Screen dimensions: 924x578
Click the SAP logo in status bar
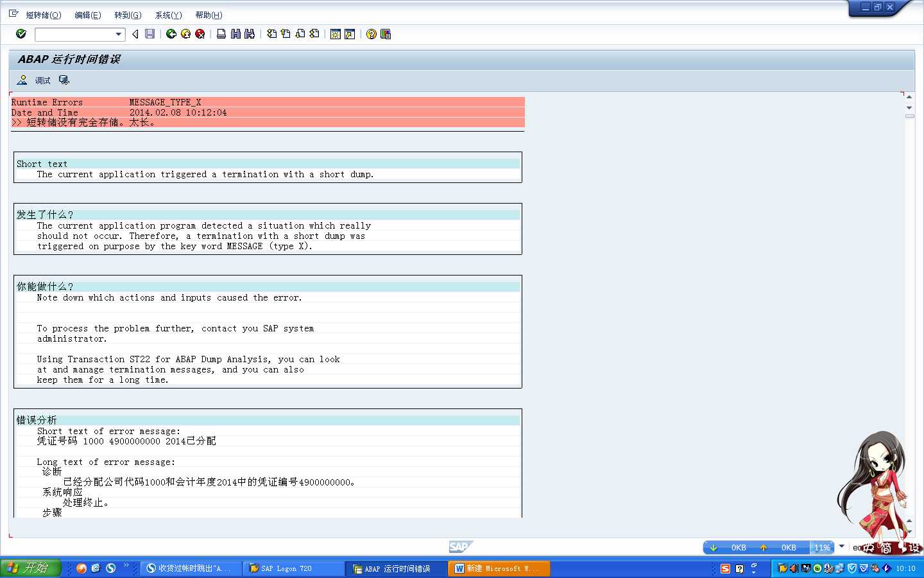pos(461,547)
